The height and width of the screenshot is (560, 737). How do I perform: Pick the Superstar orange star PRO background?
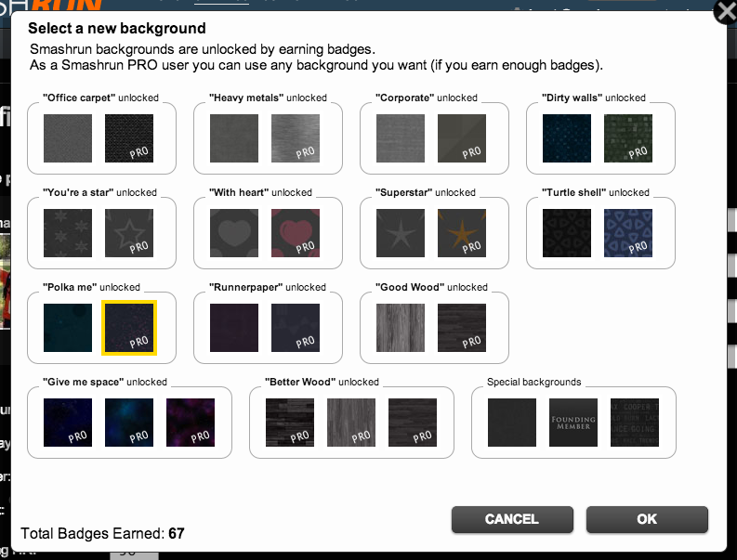click(x=462, y=233)
